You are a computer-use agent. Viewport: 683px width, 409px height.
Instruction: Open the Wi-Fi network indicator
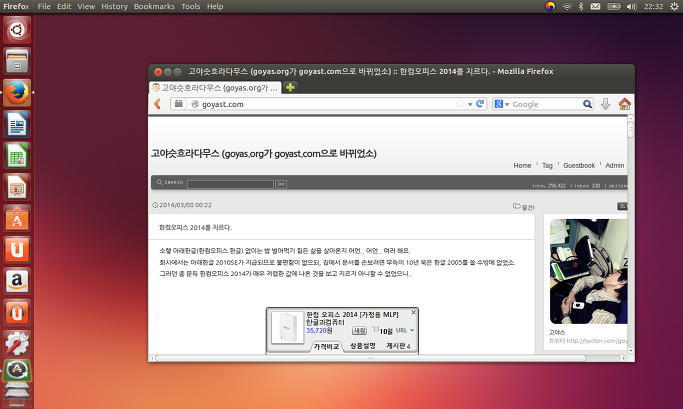[x=567, y=6]
